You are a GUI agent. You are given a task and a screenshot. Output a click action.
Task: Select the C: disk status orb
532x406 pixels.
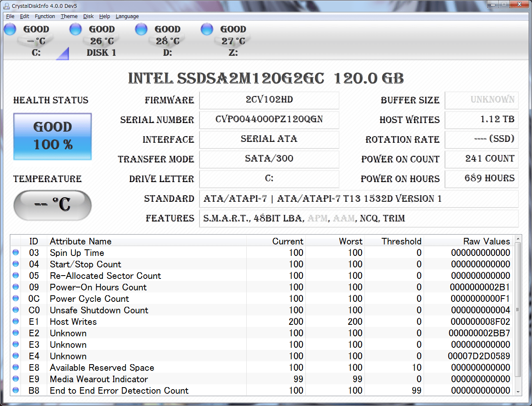(10, 29)
